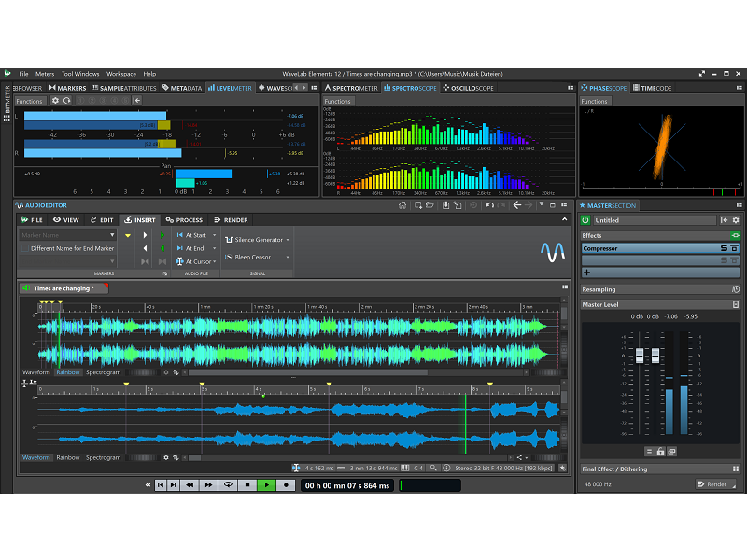Image resolution: width=747 pixels, height=560 pixels.
Task: Open the Silence Generator dropdown
Action: pyautogui.click(x=288, y=240)
